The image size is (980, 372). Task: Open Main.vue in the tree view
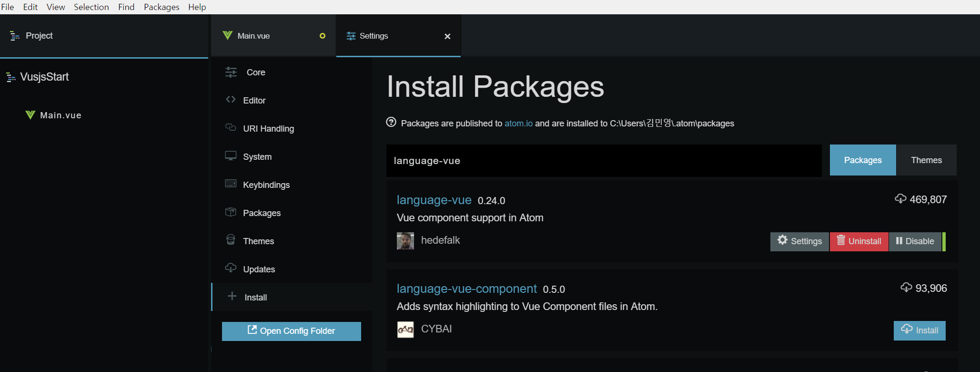coord(61,115)
